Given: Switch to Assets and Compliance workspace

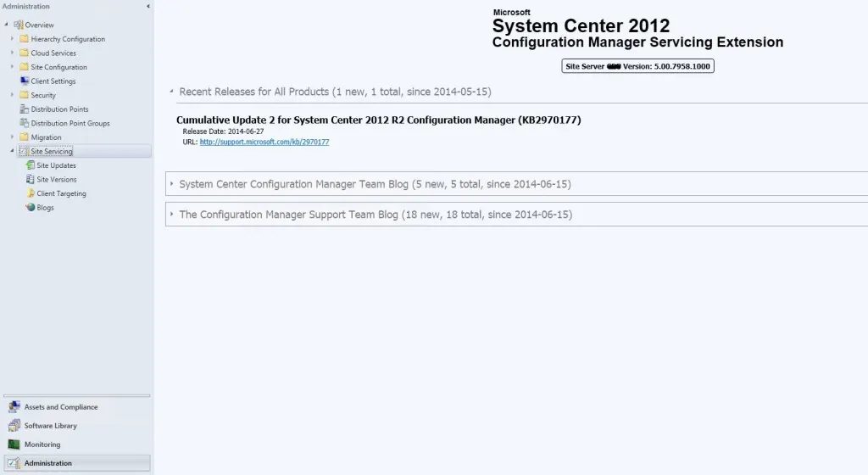Looking at the screenshot, I should [x=77, y=407].
